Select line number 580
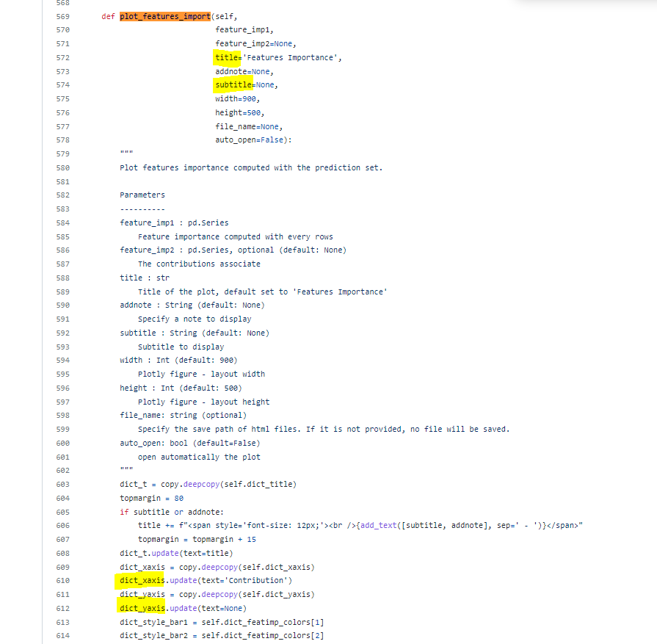Image resolution: width=657 pixels, height=644 pixels. point(62,167)
